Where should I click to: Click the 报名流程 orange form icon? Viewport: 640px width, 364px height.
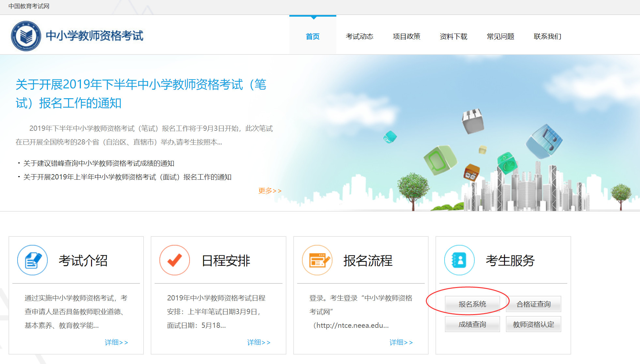317,260
